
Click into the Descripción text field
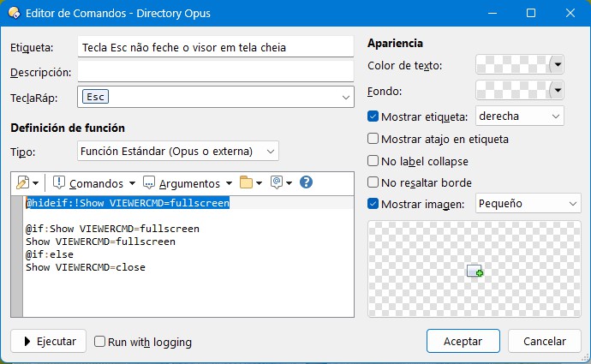pyautogui.click(x=216, y=72)
